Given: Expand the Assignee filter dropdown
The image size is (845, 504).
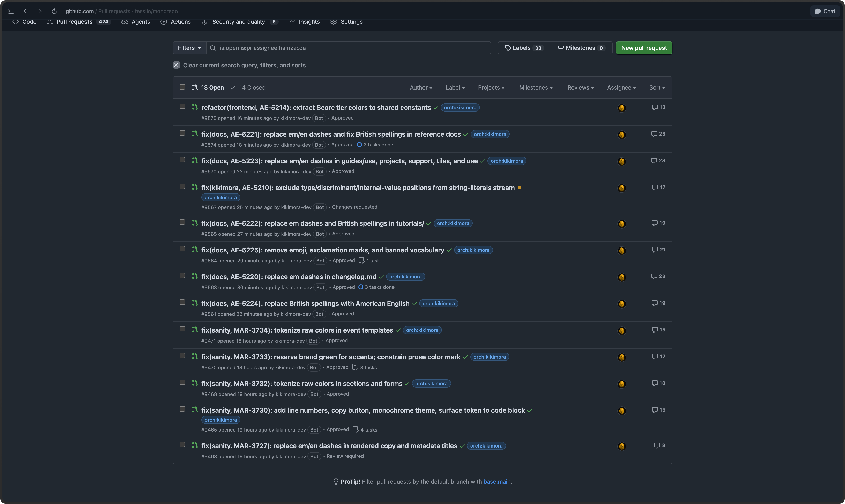Looking at the screenshot, I should pyautogui.click(x=621, y=88).
